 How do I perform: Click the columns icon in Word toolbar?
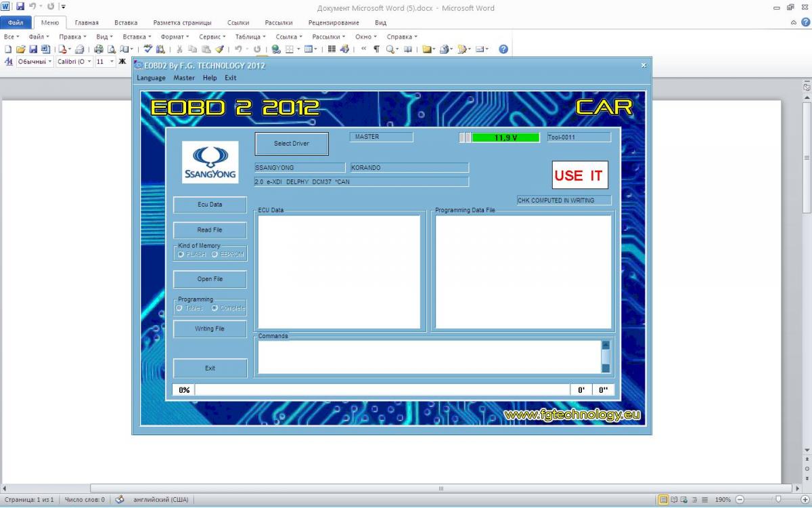click(332, 49)
